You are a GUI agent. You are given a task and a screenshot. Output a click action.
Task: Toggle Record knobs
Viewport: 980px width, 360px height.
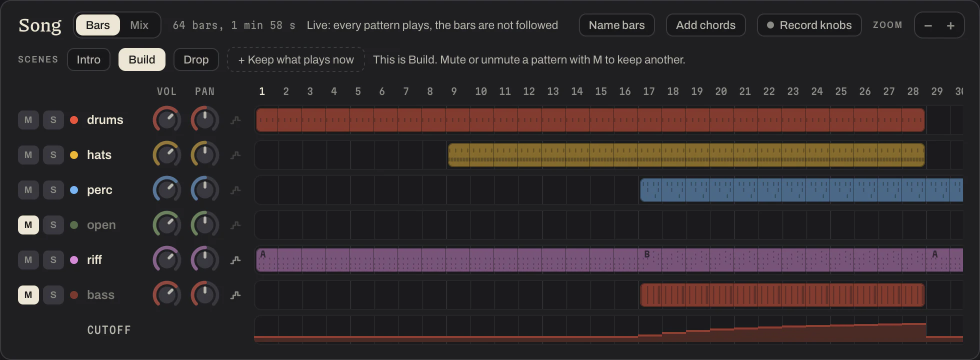(809, 25)
